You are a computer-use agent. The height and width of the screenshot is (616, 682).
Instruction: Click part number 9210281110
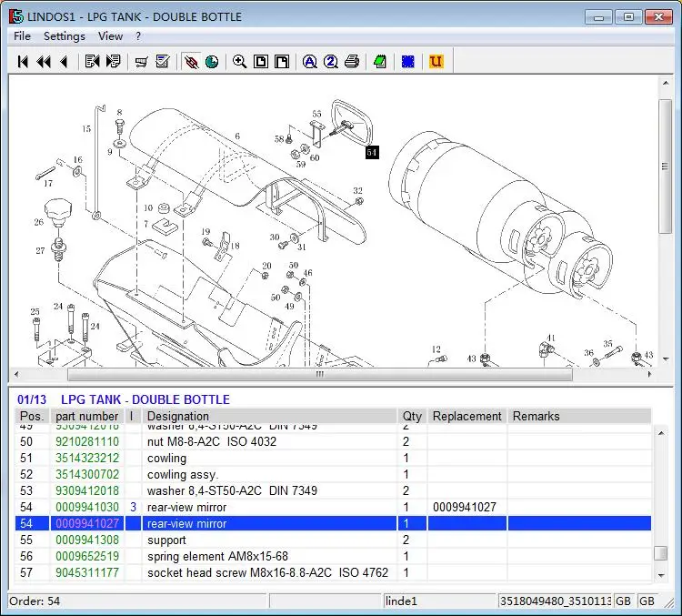(87, 441)
